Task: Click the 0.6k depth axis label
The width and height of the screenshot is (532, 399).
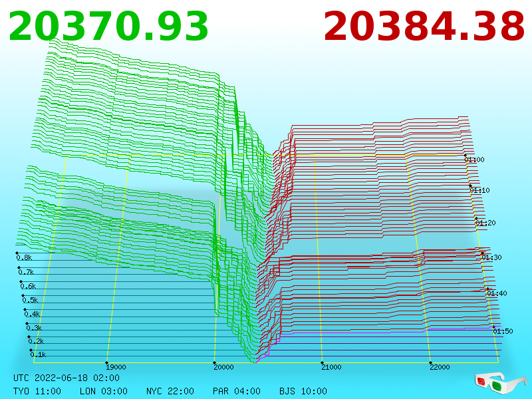Action: (28, 286)
